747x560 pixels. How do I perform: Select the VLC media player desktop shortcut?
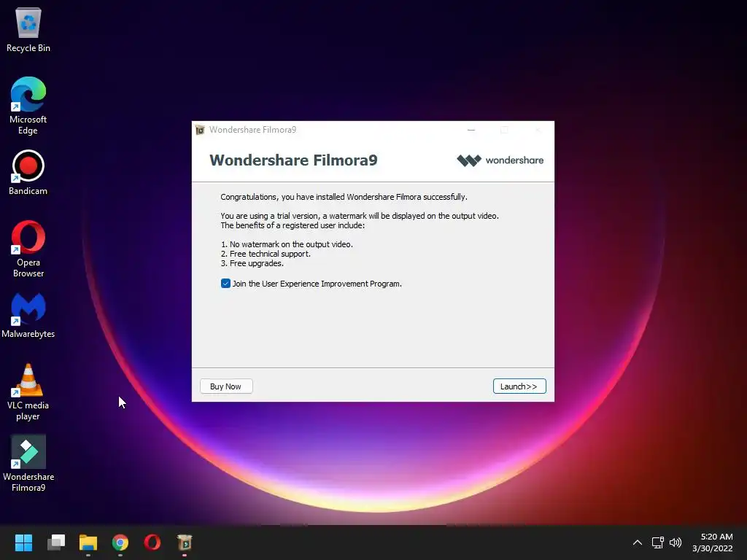pos(28,392)
